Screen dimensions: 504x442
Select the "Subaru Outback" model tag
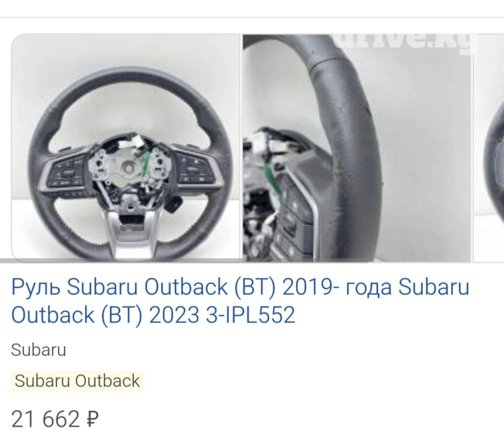(x=77, y=381)
